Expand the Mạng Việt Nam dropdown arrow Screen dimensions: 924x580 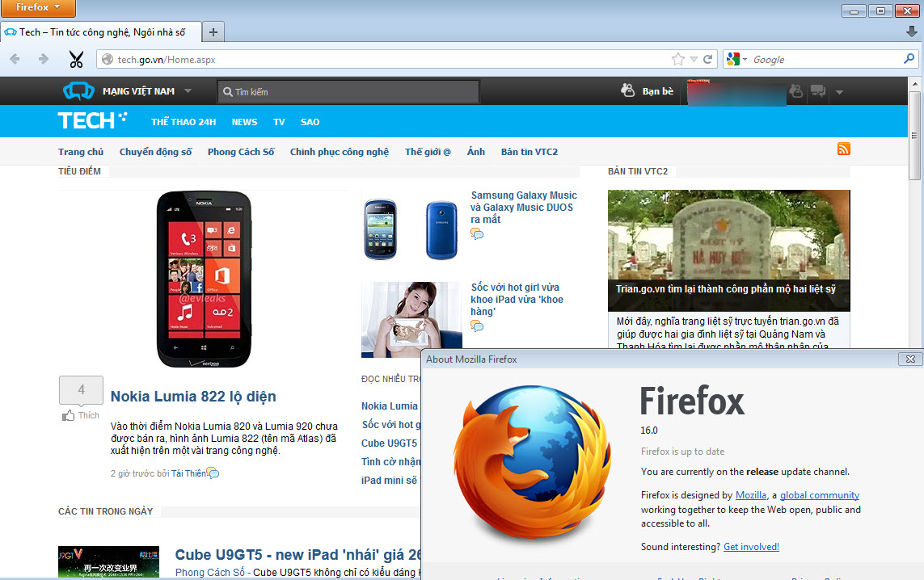(188, 91)
